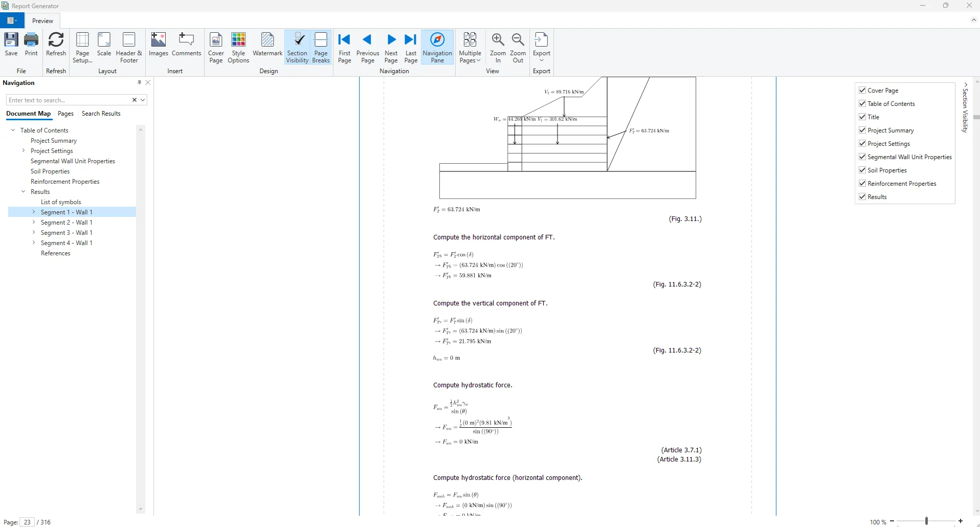Image resolution: width=980 pixels, height=527 pixels.
Task: Collapse Table of Contents tree node
Action: tap(13, 130)
